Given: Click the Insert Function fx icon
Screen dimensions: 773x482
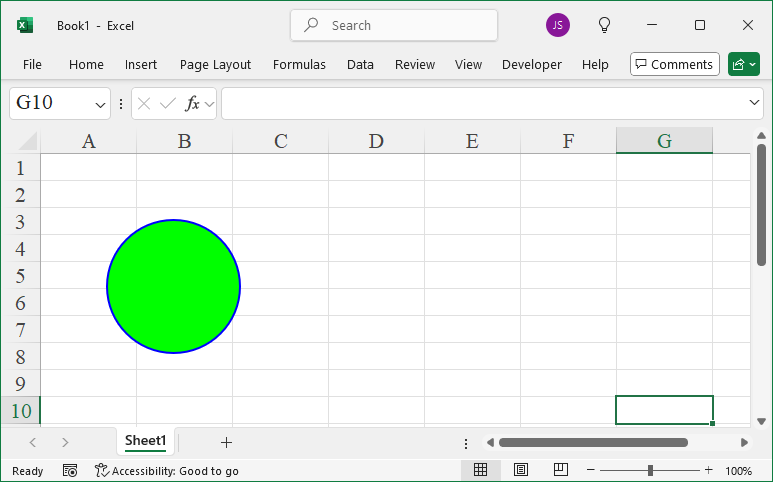Looking at the screenshot, I should 192,103.
